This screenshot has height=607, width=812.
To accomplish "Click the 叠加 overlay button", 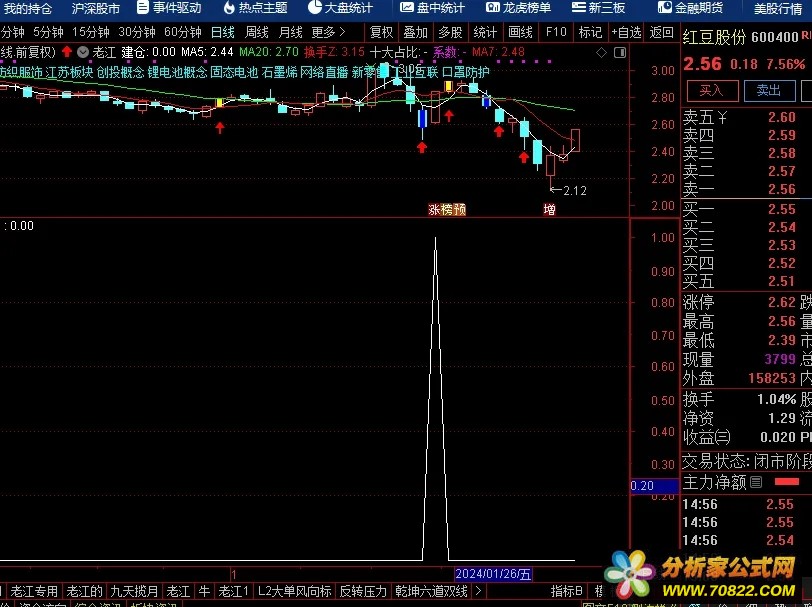I will 416,32.
